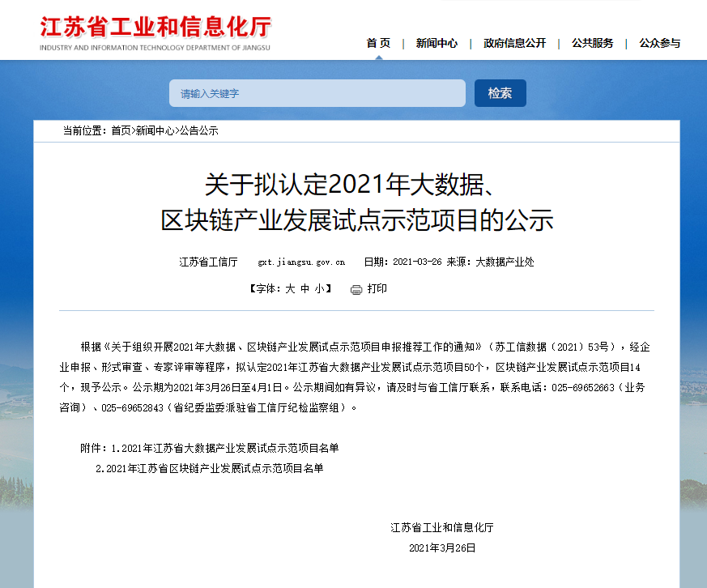The image size is (707, 588).
Task: Click the printer icon beside 打印
Action: [356, 289]
